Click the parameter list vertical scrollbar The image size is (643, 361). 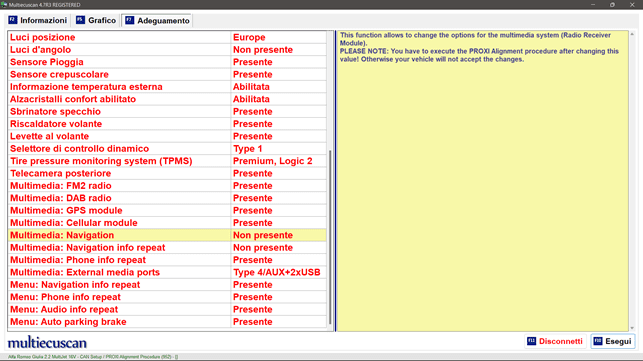click(330, 237)
